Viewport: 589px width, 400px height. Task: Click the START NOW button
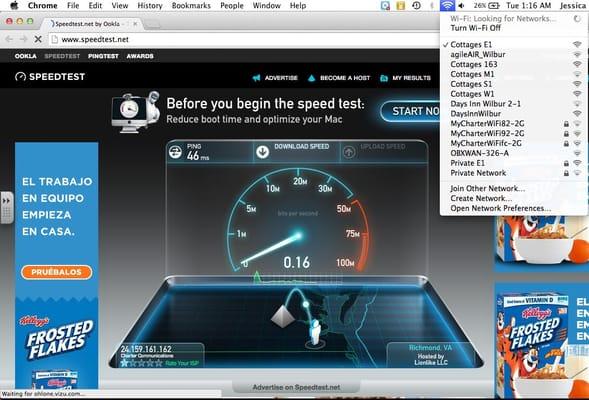[410, 111]
